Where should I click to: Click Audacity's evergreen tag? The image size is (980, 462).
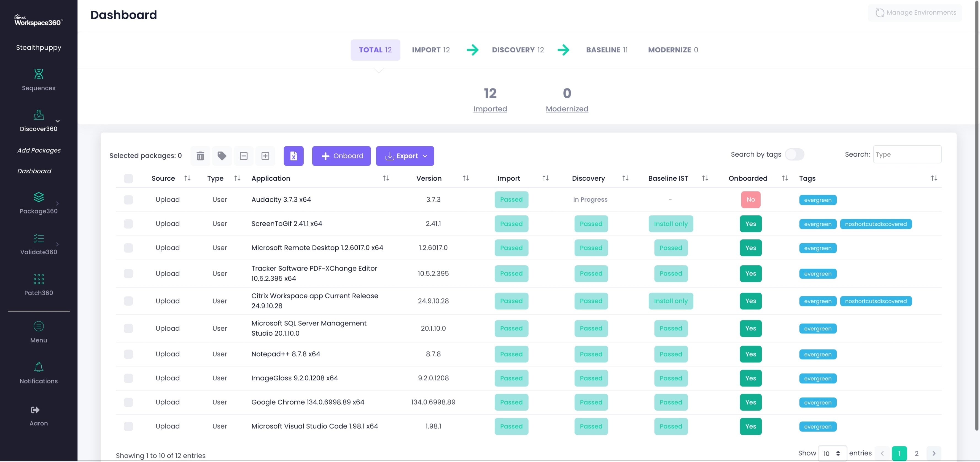[818, 200]
